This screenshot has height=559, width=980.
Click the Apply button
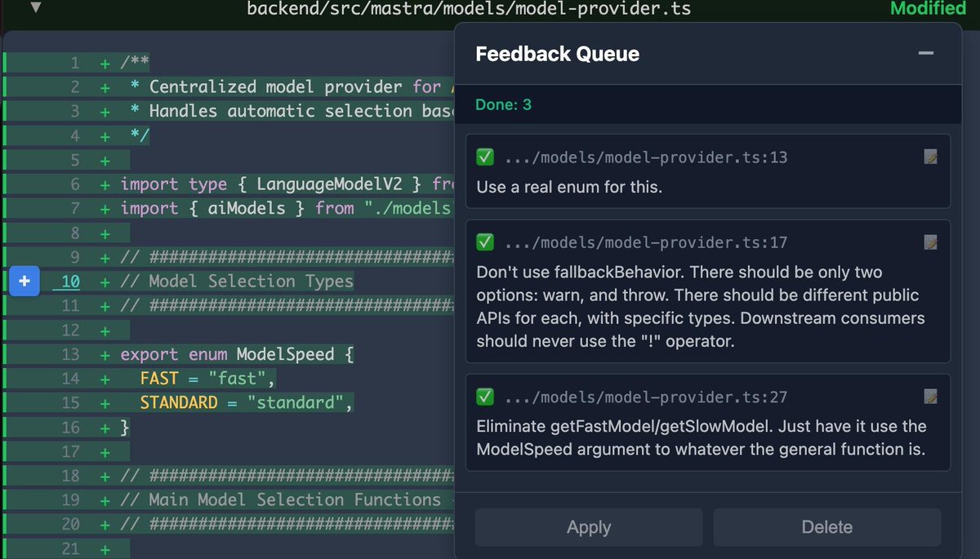click(x=589, y=527)
